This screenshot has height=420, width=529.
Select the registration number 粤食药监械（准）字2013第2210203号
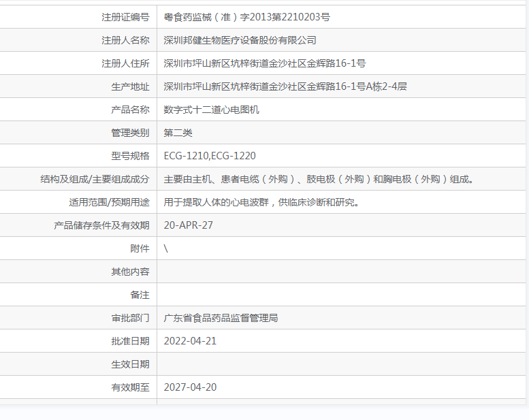[247, 17]
